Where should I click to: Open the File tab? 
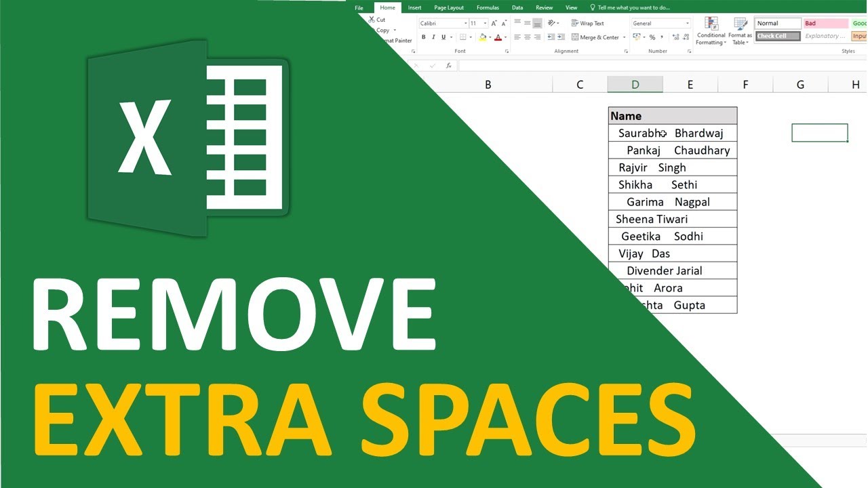(359, 7)
